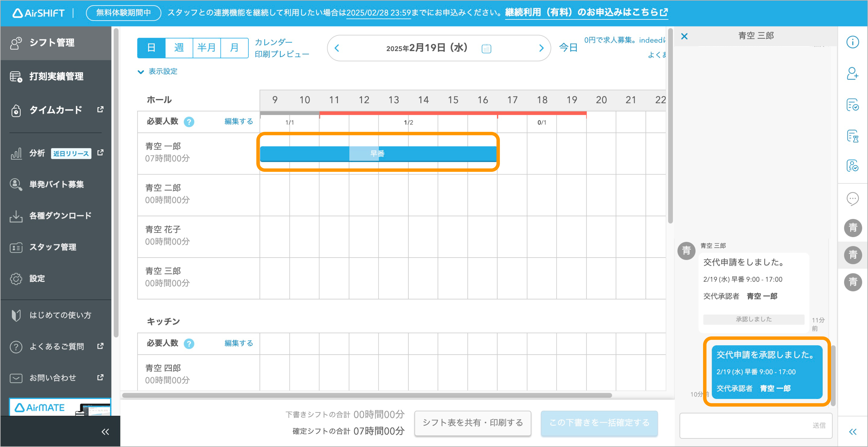Screen dimensions: 868x447
Task: Close the 青空 三郎 chat panel
Action: pyautogui.click(x=684, y=36)
